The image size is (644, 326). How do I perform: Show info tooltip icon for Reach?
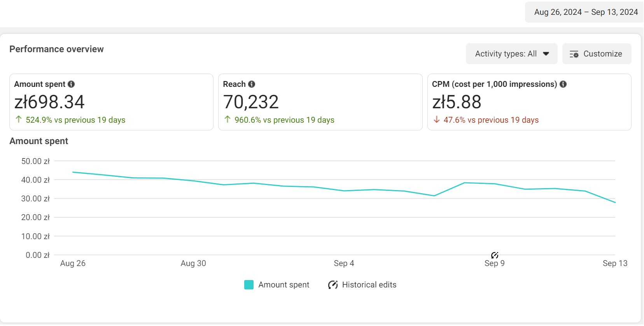coord(252,84)
